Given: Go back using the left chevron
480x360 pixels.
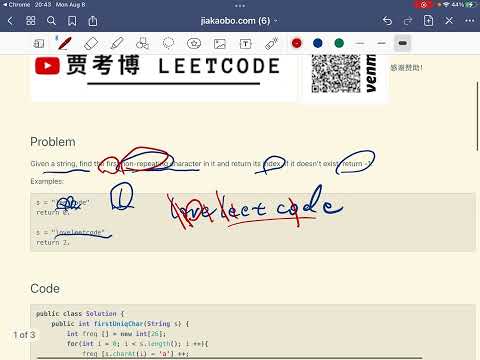Looking at the screenshot, I should (10, 21).
